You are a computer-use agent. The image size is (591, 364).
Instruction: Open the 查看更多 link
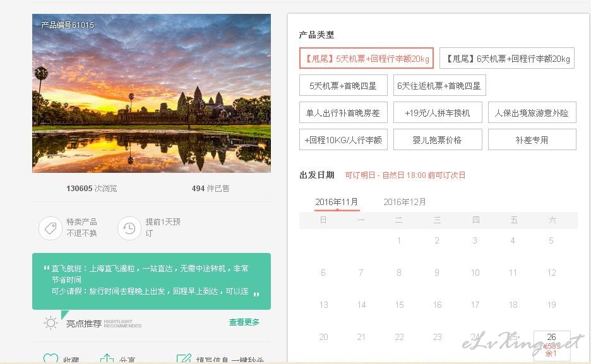pos(244,322)
